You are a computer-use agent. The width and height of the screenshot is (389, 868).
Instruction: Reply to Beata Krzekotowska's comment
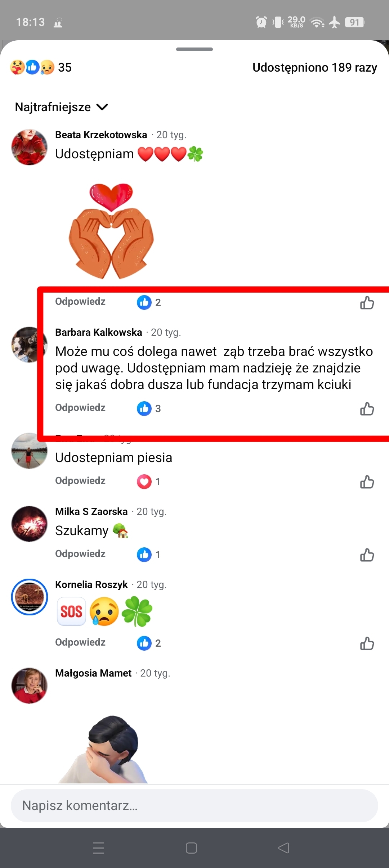pos(80,302)
